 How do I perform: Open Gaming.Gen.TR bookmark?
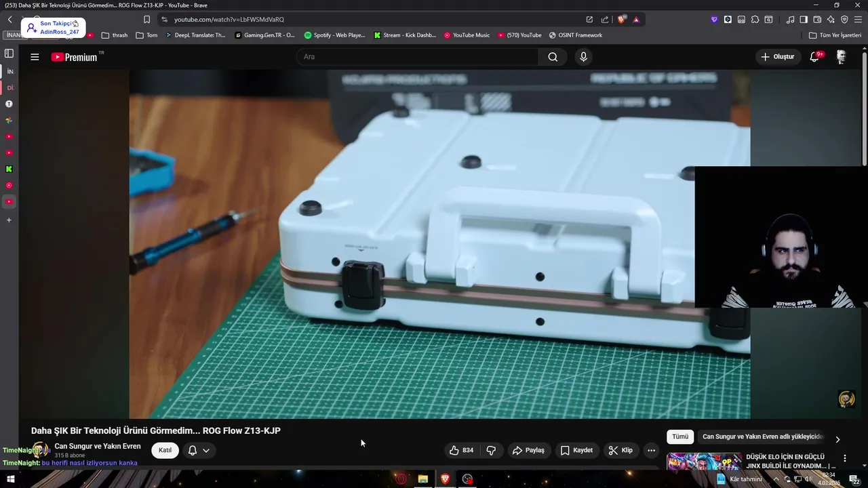(x=264, y=35)
